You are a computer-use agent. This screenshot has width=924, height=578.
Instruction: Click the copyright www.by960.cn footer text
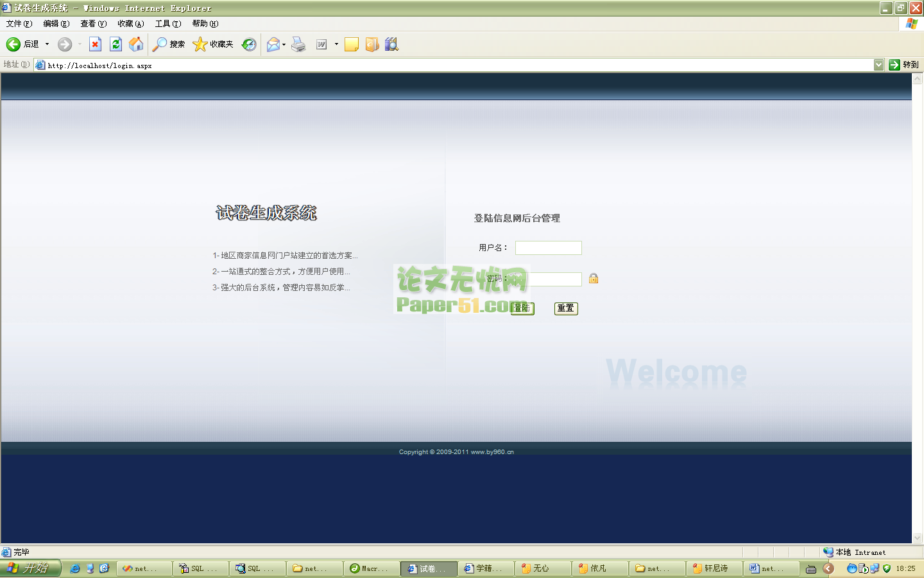(x=456, y=452)
